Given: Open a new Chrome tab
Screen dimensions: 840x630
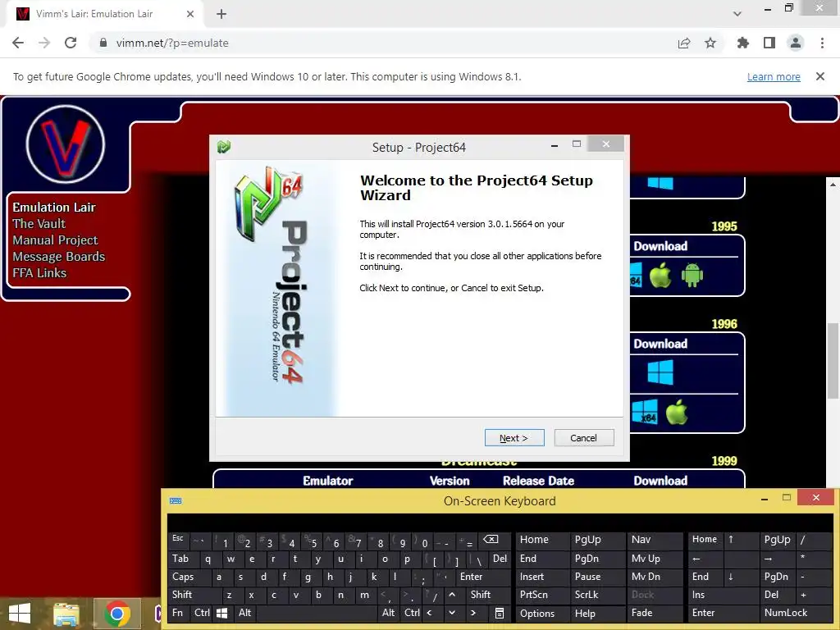Looking at the screenshot, I should 221,14.
